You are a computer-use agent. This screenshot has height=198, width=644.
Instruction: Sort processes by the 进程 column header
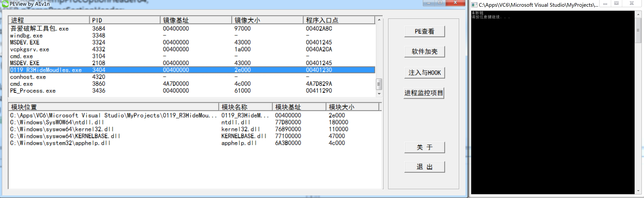49,20
